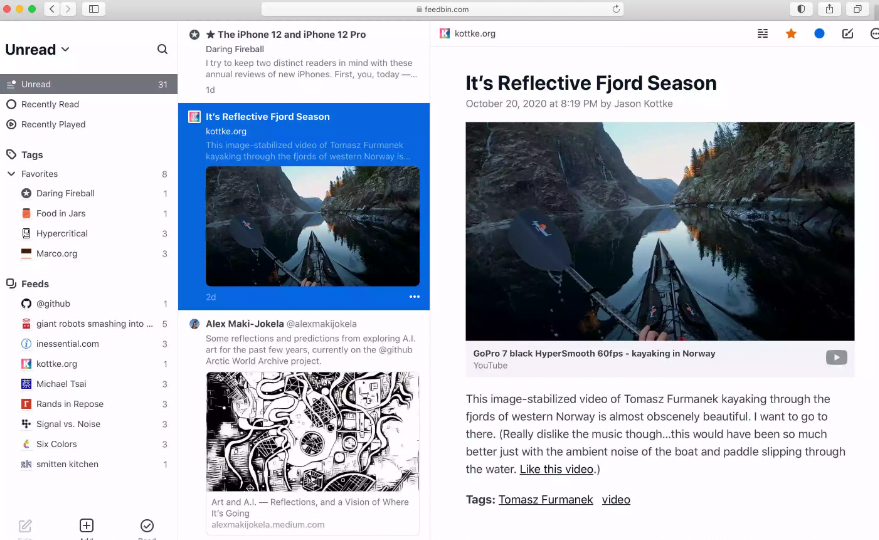Select Recently Read in sidebar
The width and height of the screenshot is (879, 540).
(x=50, y=104)
